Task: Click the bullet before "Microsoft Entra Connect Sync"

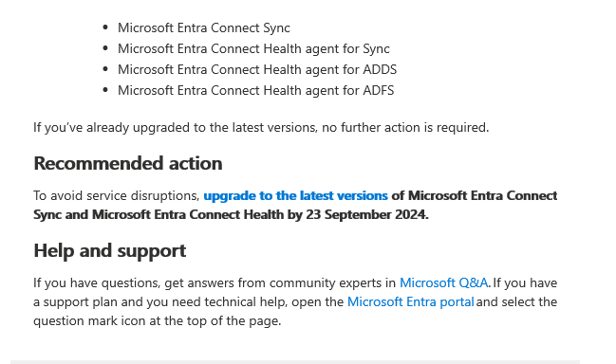Action: click(x=105, y=27)
